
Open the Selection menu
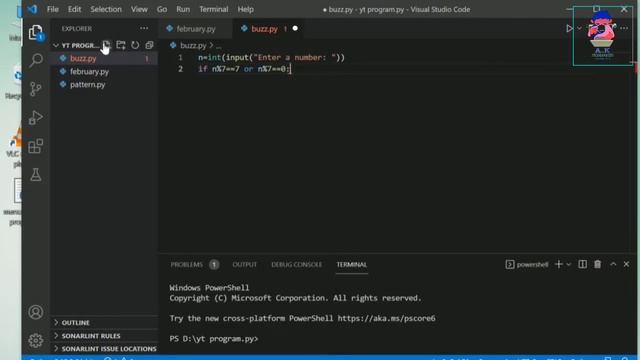pos(106,9)
